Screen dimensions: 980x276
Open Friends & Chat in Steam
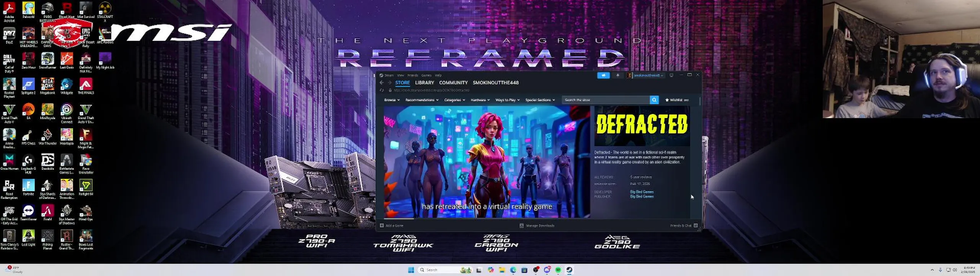coord(684,225)
